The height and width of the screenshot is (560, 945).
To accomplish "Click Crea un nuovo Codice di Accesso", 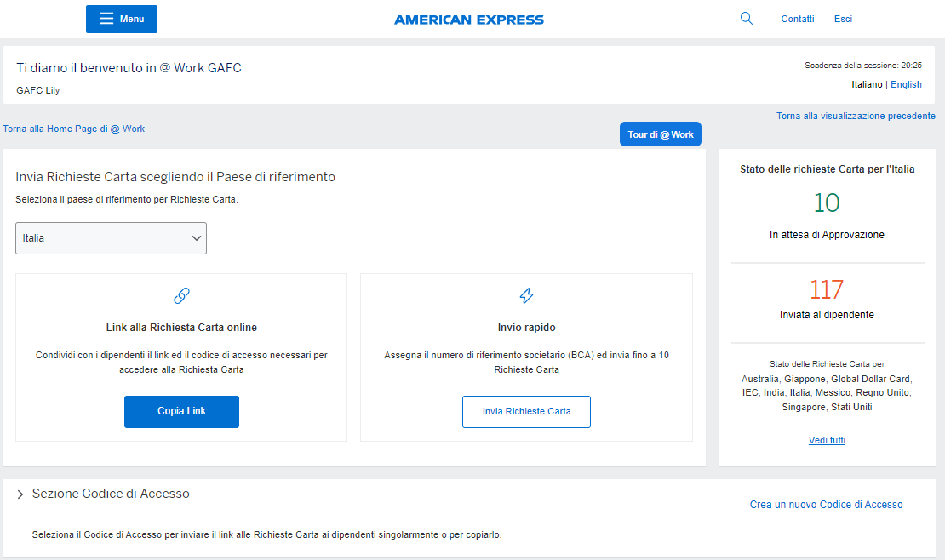I will [x=826, y=505].
